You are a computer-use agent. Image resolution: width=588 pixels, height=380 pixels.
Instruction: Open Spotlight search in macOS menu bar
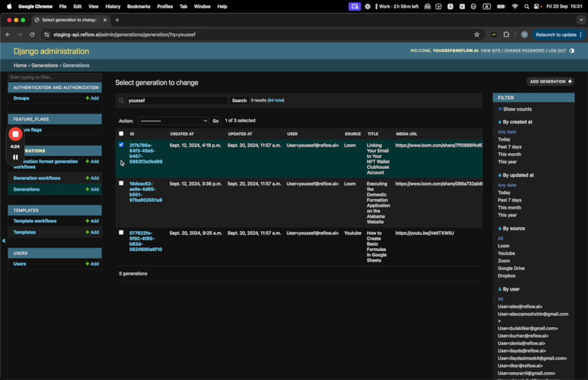526,6
